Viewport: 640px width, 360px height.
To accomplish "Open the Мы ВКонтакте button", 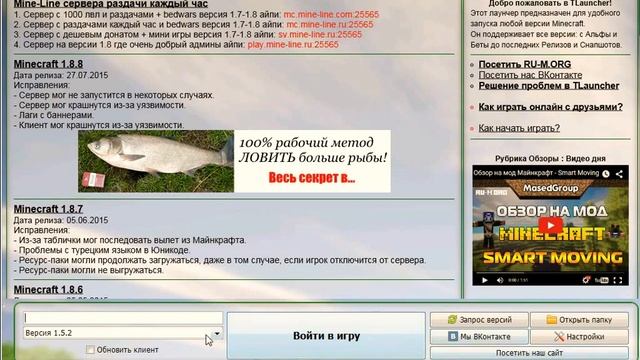I will coord(479,337).
